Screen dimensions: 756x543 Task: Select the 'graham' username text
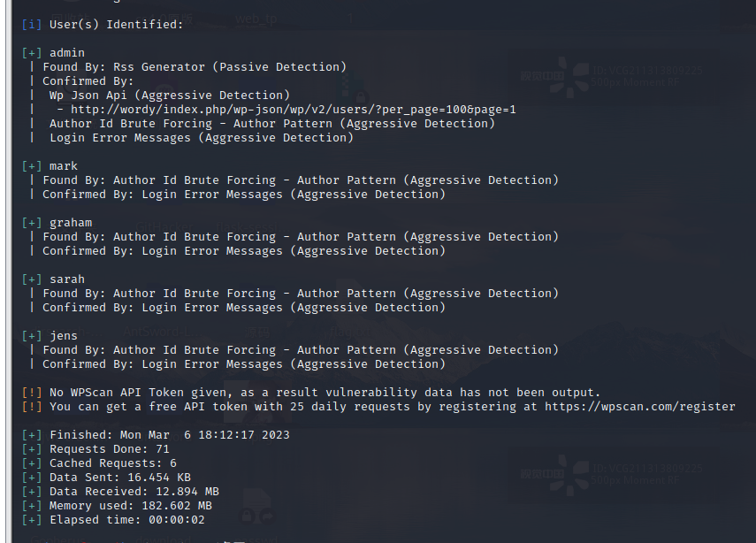[71, 223]
